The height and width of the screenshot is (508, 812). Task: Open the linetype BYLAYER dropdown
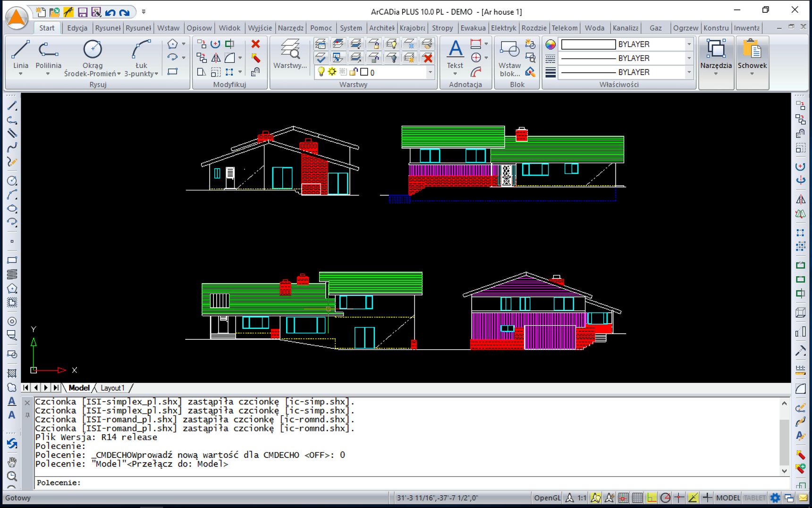(689, 58)
